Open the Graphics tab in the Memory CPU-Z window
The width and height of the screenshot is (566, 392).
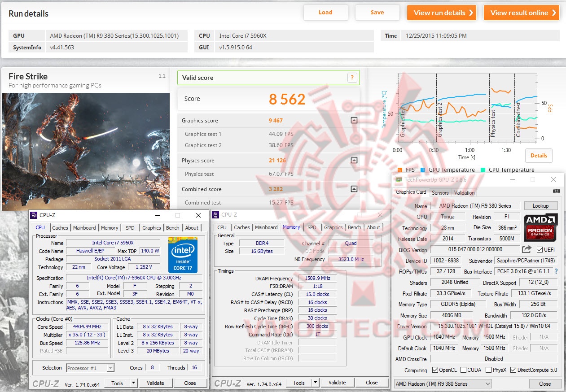coord(333,227)
